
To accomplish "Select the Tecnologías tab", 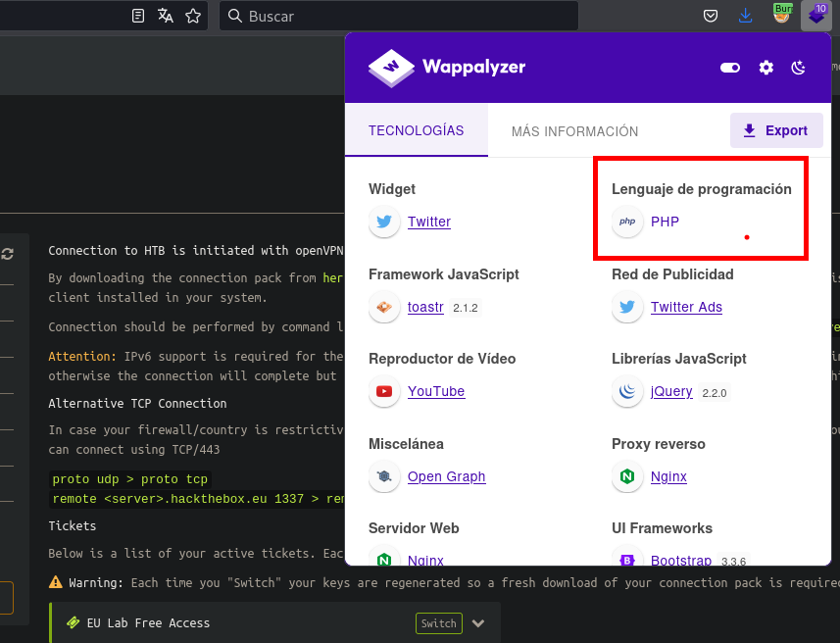I will 416,130.
